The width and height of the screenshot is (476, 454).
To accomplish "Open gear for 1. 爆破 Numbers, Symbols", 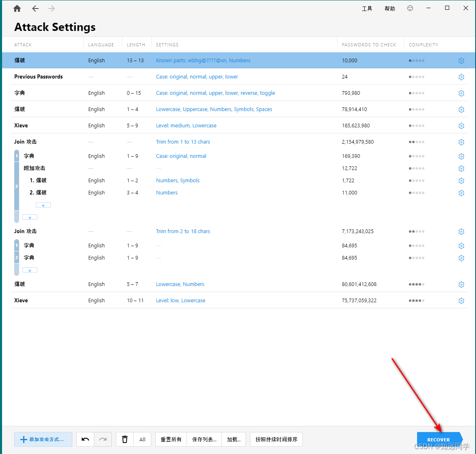I will [461, 181].
